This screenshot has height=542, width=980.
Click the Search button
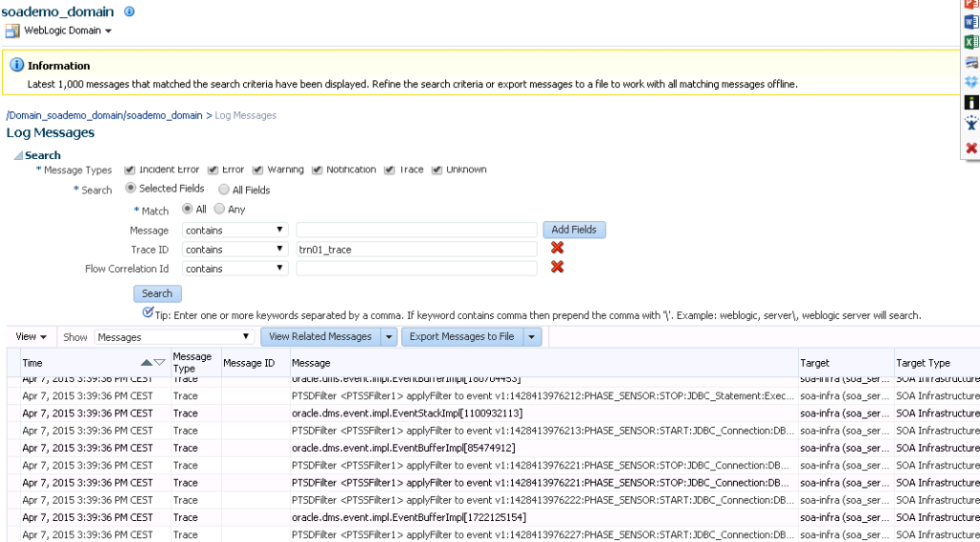(157, 293)
